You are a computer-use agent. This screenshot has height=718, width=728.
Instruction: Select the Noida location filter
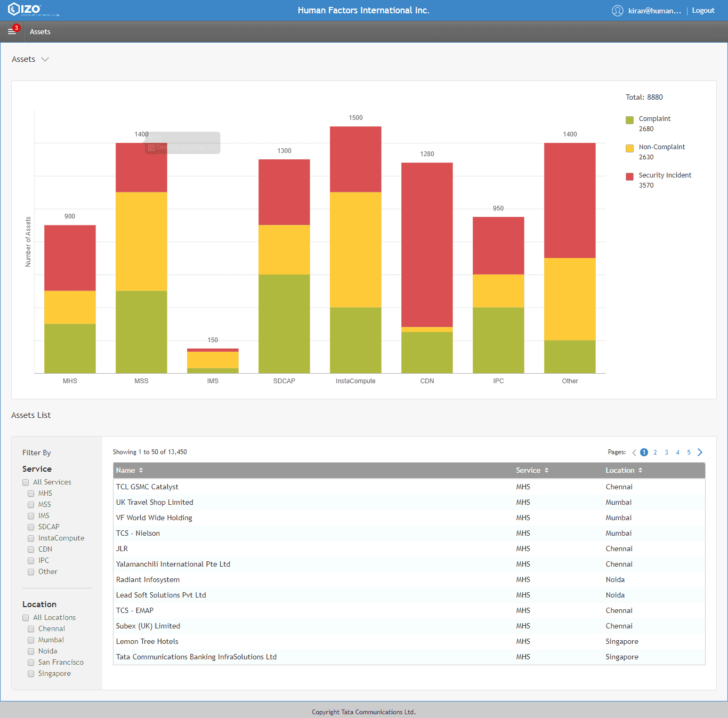[x=31, y=651]
